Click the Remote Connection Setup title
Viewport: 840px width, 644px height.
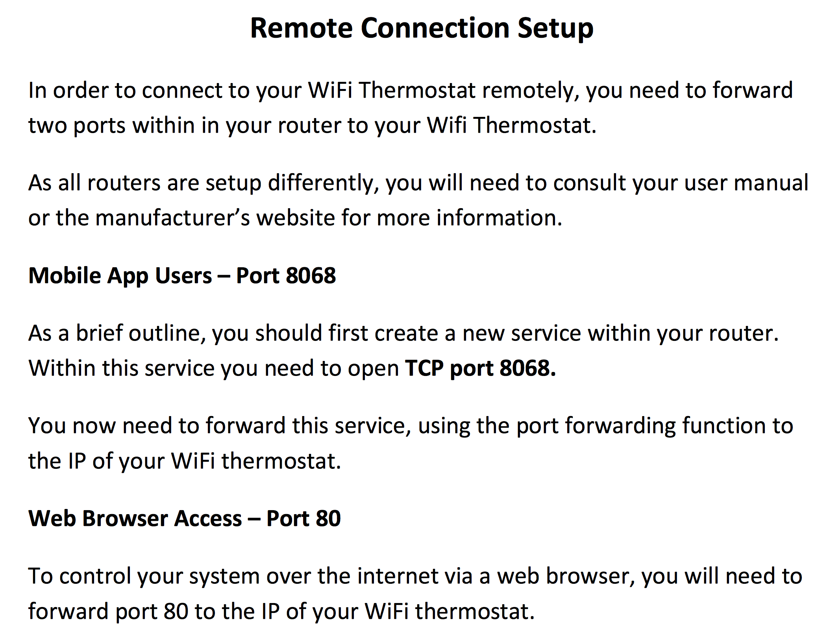tap(422, 28)
